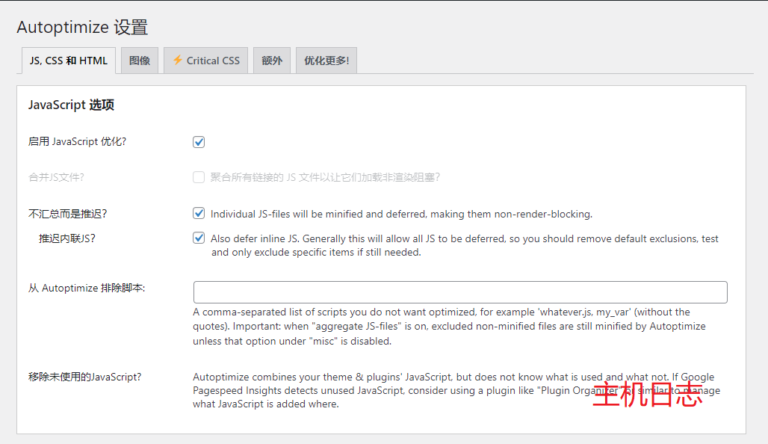Click the 聚合所有链接的 JS 文件 description
The height and width of the screenshot is (444, 768).
pos(325,177)
